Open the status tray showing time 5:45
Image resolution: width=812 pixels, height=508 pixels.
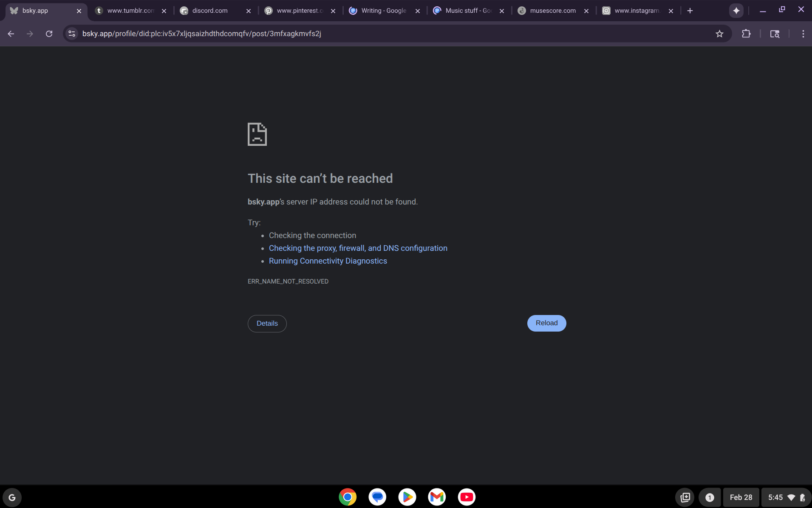click(786, 497)
